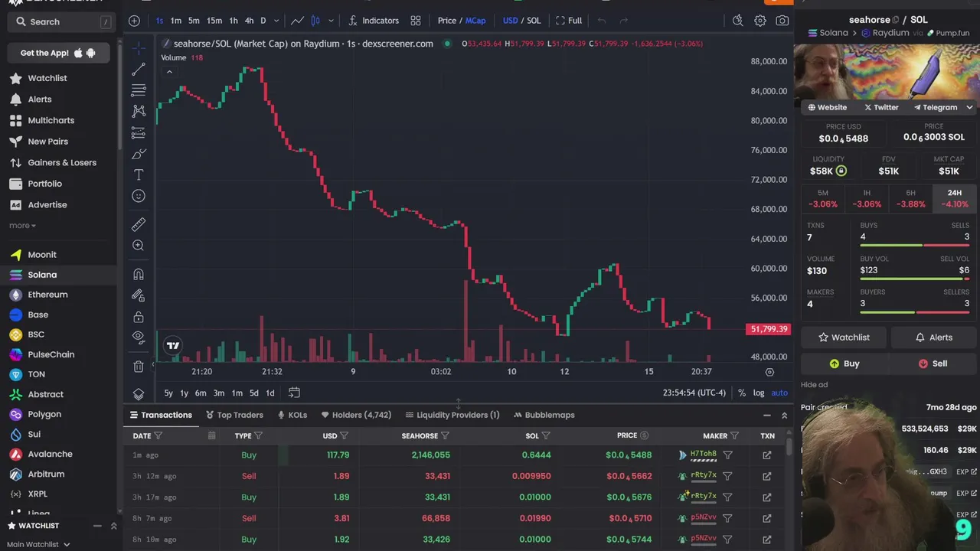Switch chart currency to USD
Viewport: 980px width, 551px height.
coord(510,21)
